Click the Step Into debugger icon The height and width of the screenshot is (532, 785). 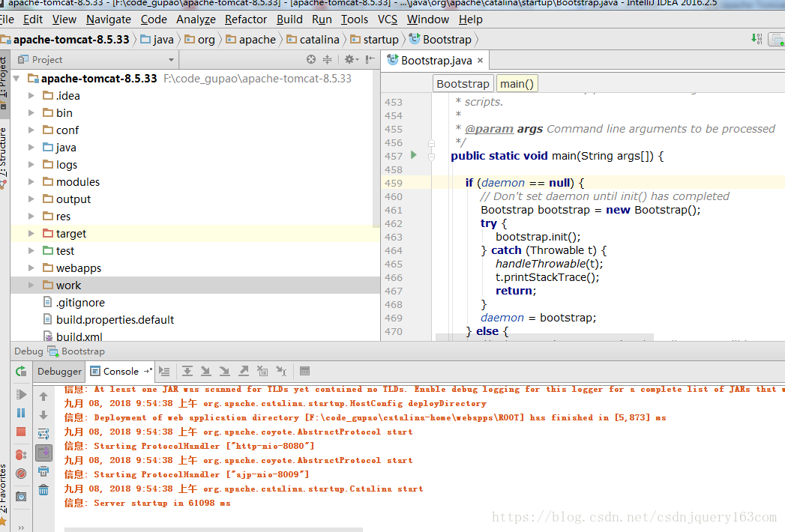point(205,372)
